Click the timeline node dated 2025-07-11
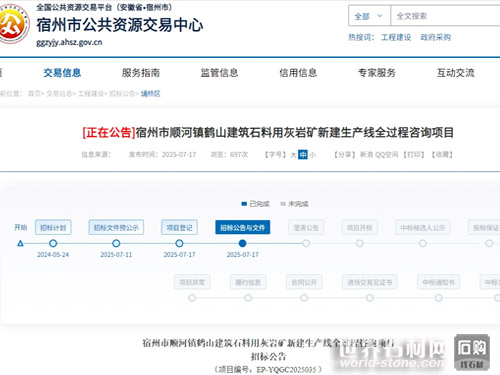Viewport: 500px width, 375px height. tap(116, 244)
